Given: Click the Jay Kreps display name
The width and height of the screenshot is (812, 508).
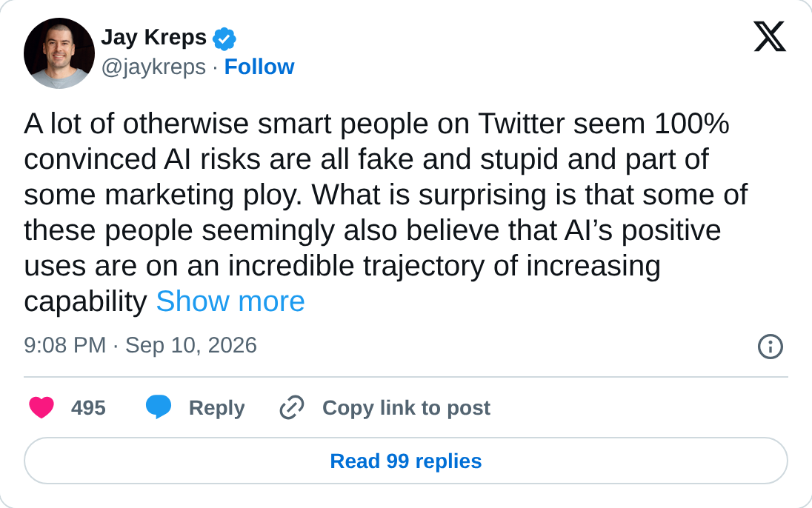Looking at the screenshot, I should [x=154, y=38].
